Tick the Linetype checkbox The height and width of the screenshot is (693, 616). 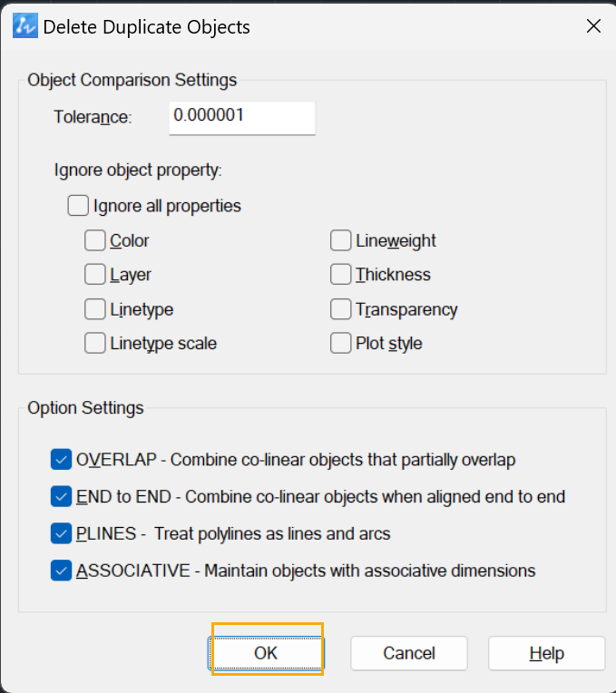pyautogui.click(x=95, y=309)
